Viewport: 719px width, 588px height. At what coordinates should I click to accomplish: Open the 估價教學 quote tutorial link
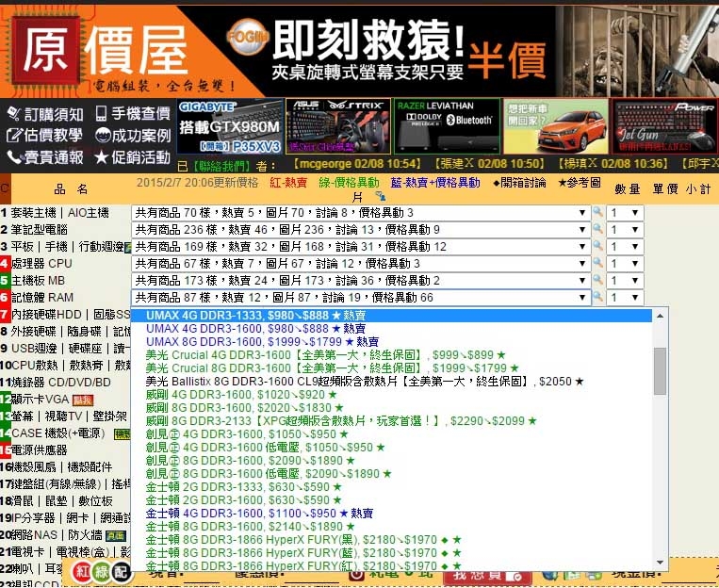pos(44,136)
